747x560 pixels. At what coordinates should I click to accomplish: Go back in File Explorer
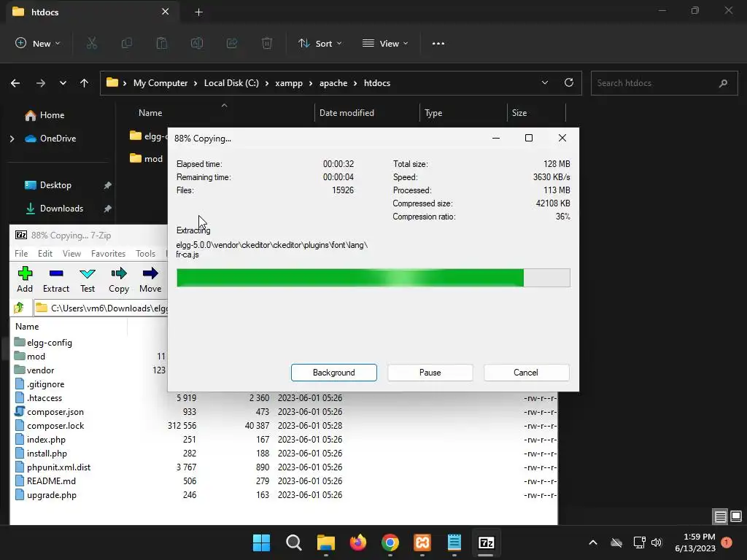click(15, 83)
